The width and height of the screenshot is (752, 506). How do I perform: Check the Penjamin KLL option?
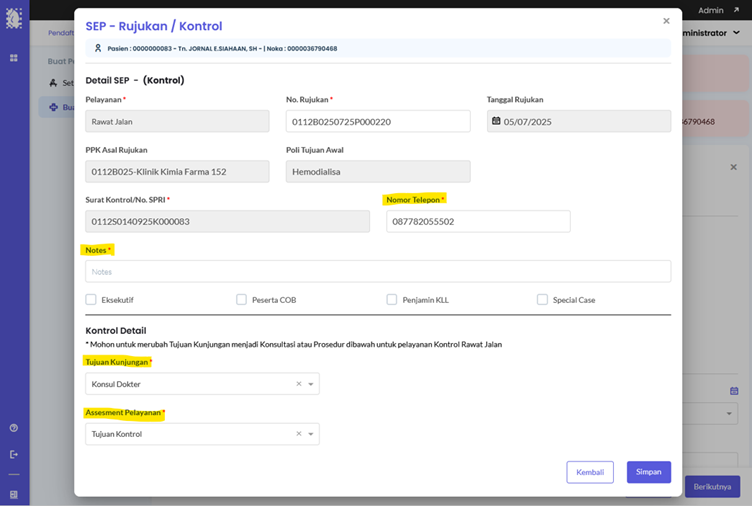[x=392, y=300]
